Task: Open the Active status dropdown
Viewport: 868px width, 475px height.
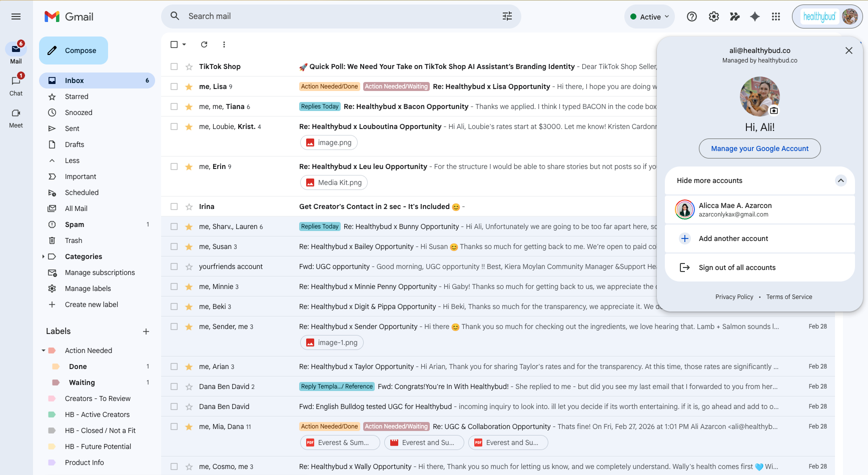Action: coord(649,16)
